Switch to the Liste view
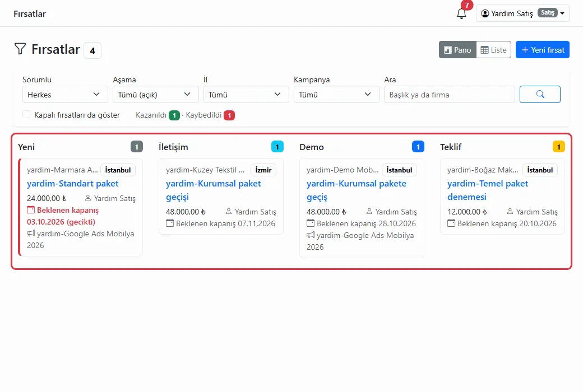583x392 pixels. click(494, 50)
